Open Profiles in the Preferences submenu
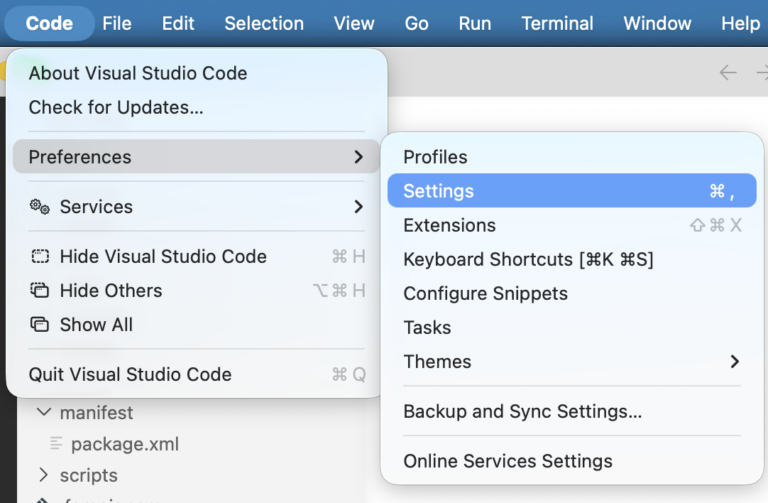768x503 pixels. click(x=572, y=157)
